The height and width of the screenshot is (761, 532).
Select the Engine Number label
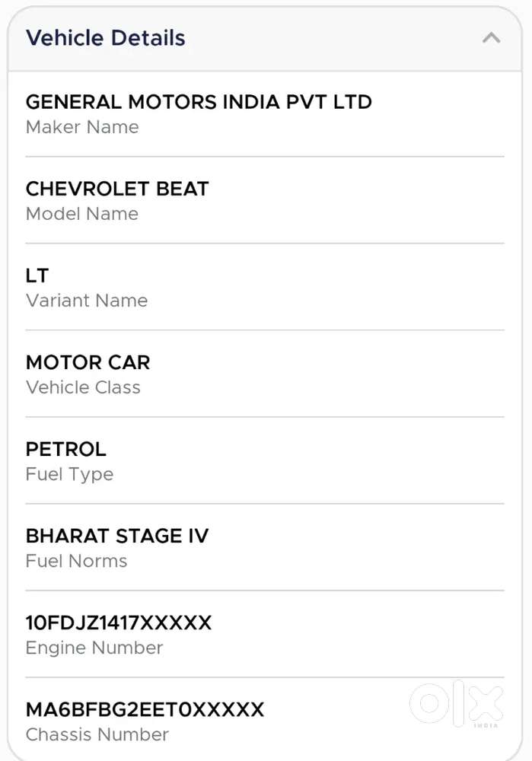pos(94,648)
